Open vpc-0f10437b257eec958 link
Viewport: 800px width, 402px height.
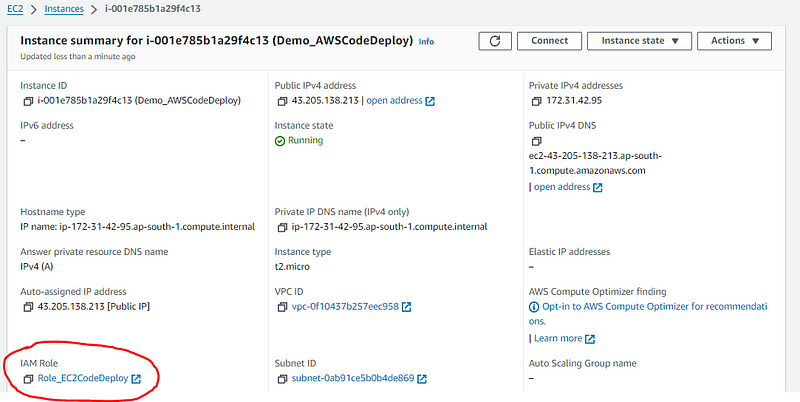[345, 307]
